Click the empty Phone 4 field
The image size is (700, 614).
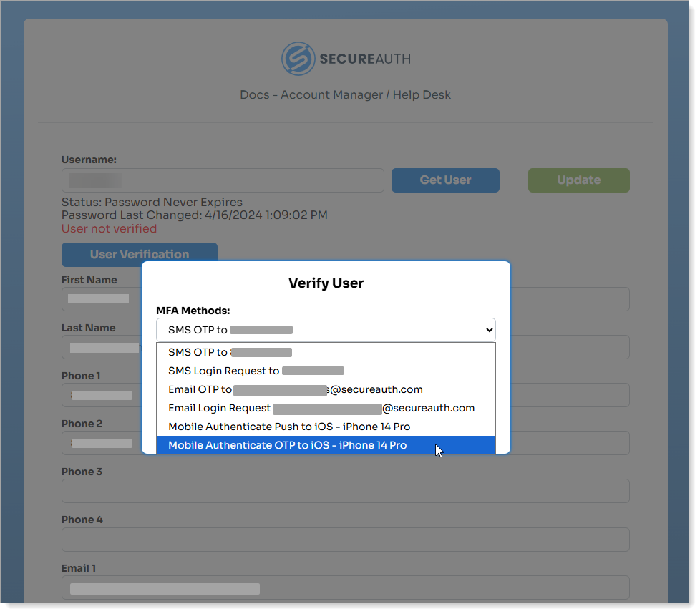346,539
